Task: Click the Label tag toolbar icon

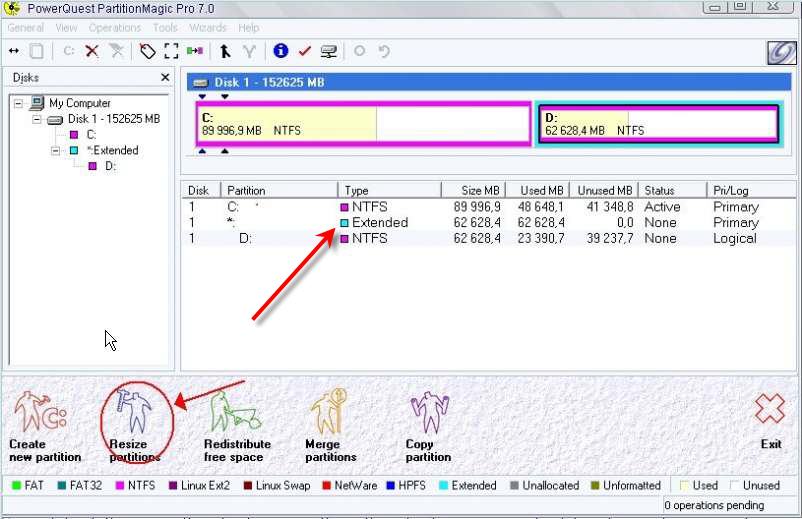Action: 148,51
